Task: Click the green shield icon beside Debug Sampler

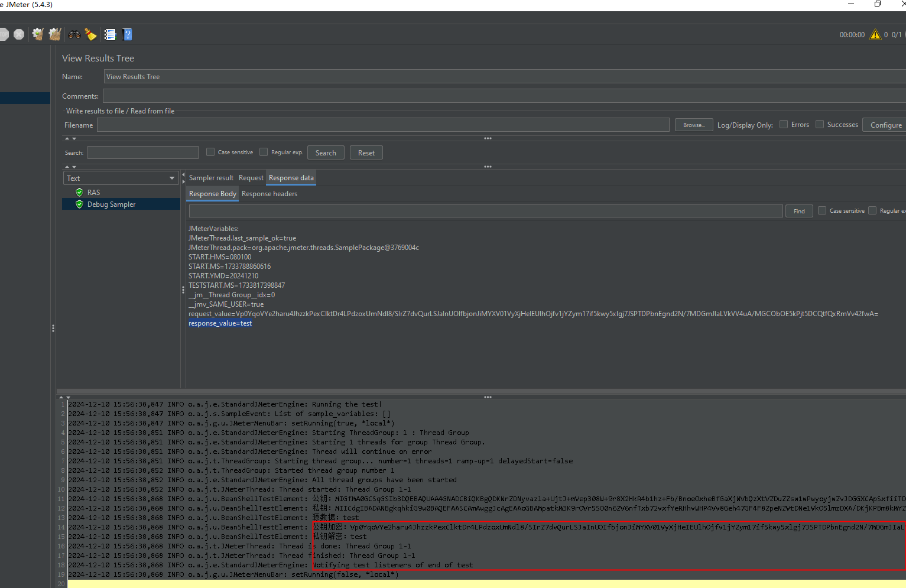Action: tap(79, 204)
